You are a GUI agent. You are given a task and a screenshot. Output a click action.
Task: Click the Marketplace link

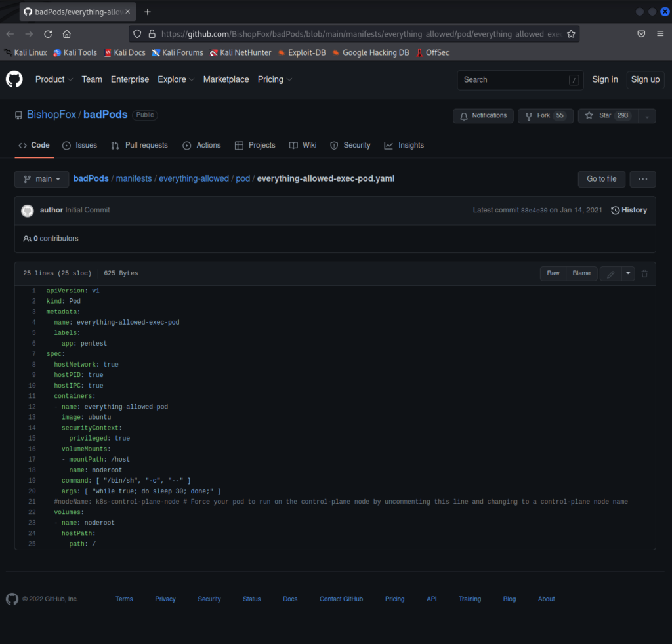click(226, 79)
